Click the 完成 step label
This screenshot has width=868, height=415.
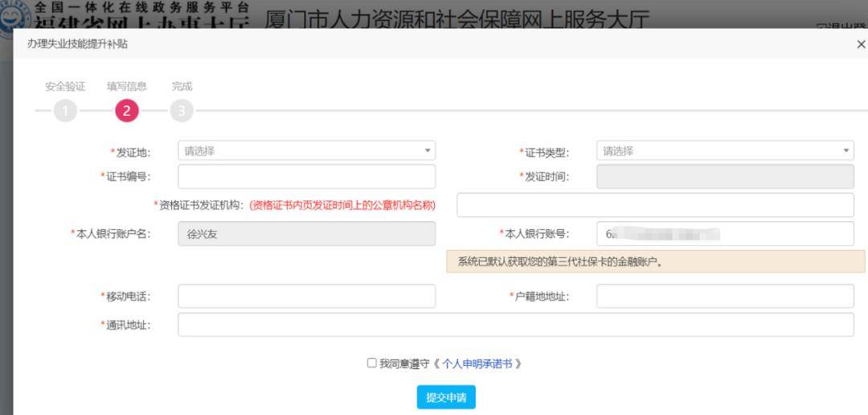tap(182, 86)
